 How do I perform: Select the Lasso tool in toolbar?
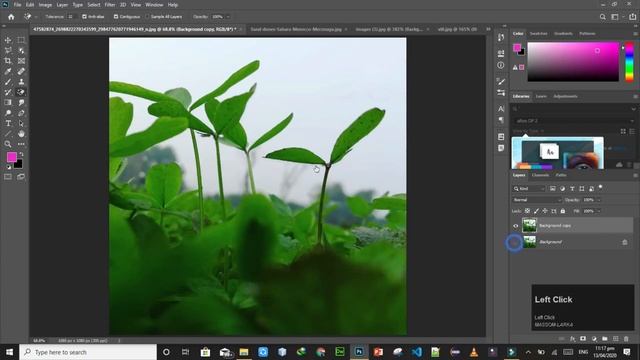point(8,50)
